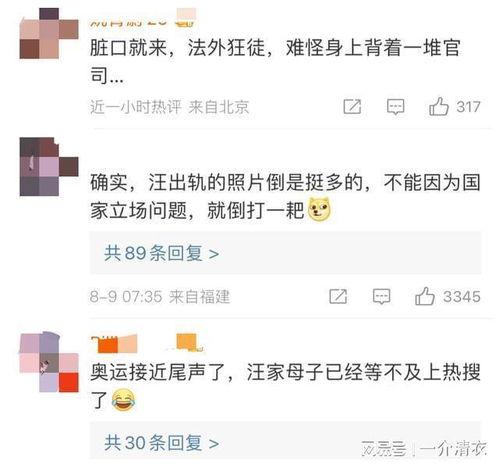499x467 pixels.
Task: Open replies on the Beijing comment
Action: click(395, 107)
